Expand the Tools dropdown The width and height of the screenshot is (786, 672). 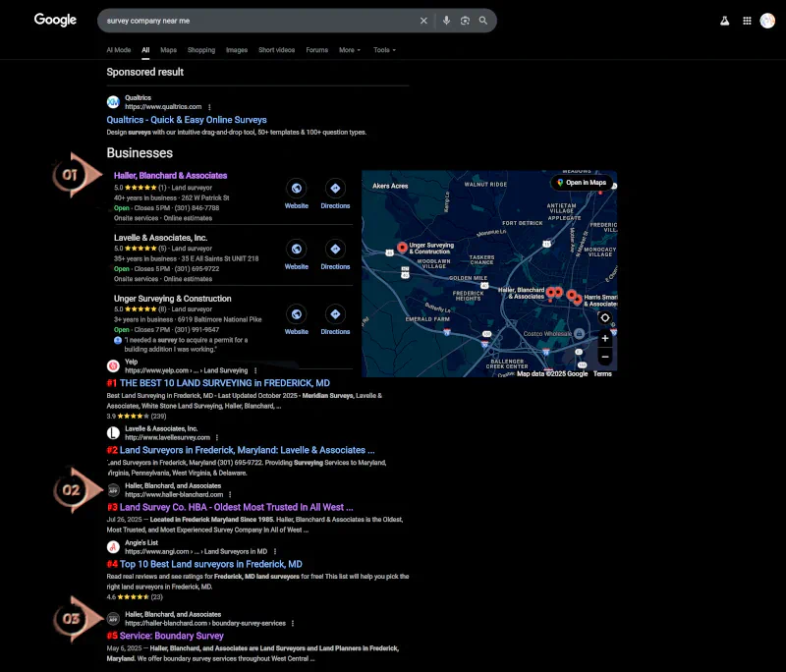point(383,50)
